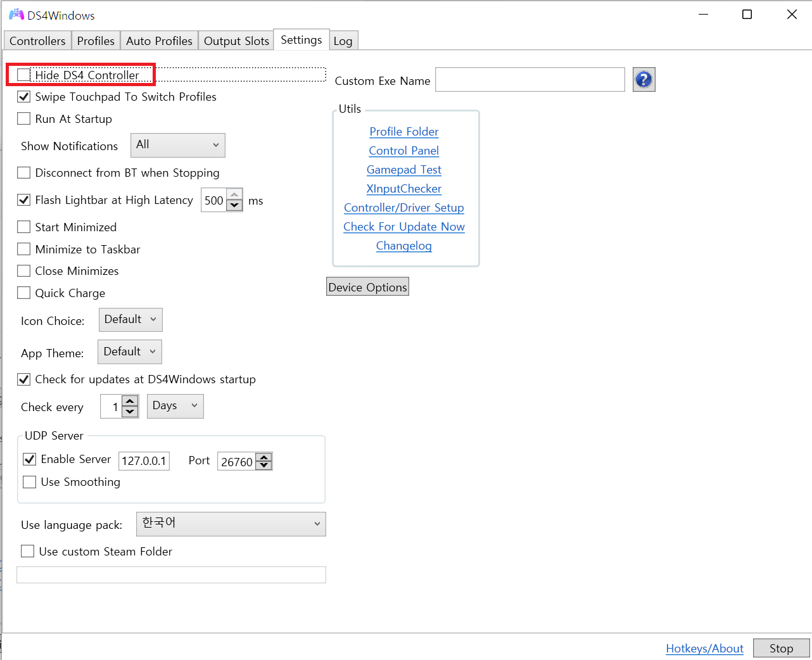Open the Icon Choice dropdown
Screen dimensions: 812x660
[x=130, y=319]
